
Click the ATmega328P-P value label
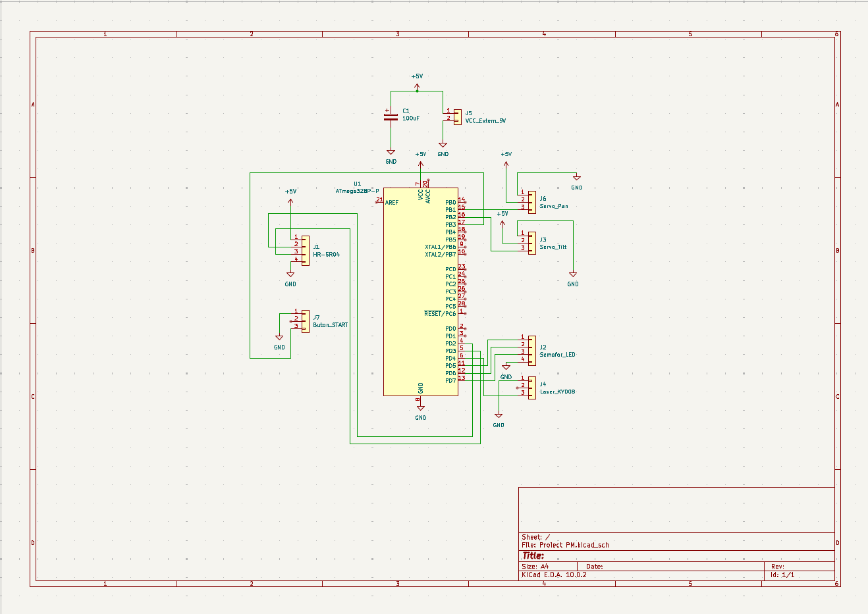(x=357, y=191)
